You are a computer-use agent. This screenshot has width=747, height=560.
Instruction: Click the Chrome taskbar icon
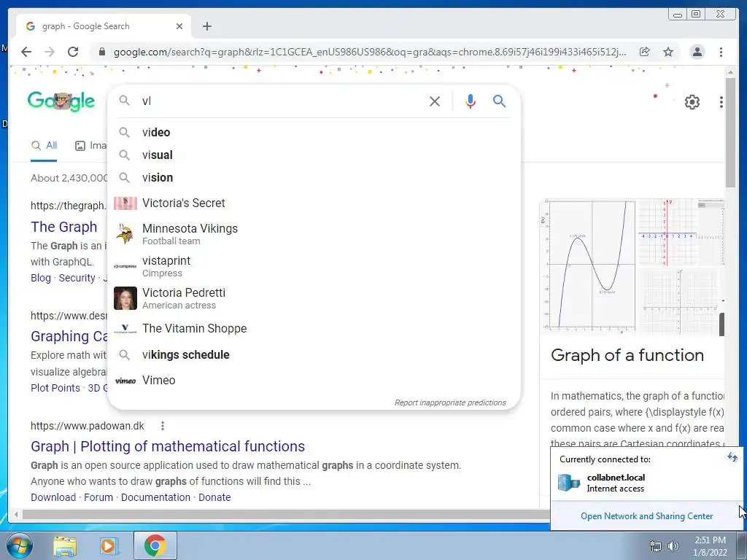155,545
